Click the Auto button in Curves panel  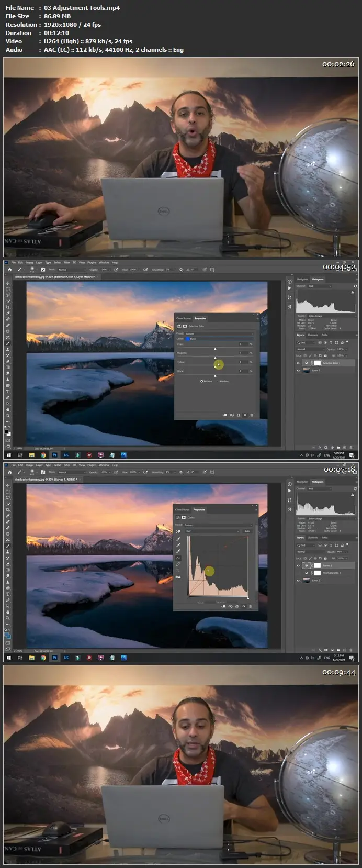(x=247, y=531)
